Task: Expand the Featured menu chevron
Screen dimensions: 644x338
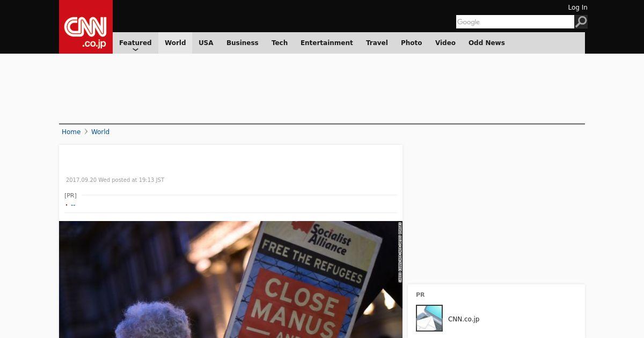Action: (x=135, y=49)
